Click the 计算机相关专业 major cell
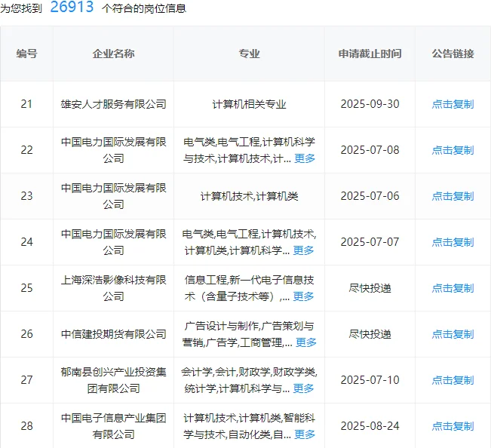Viewport: 491px width, 448px height. tap(249, 104)
